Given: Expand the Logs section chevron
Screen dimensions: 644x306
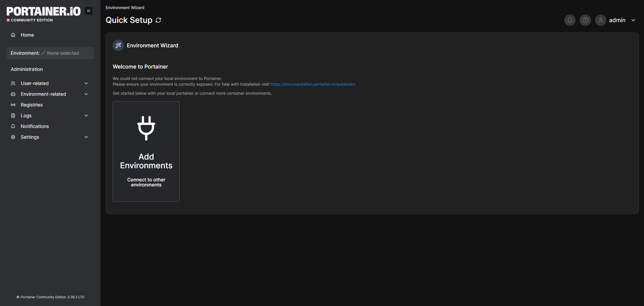Looking at the screenshot, I should pyautogui.click(x=86, y=116).
